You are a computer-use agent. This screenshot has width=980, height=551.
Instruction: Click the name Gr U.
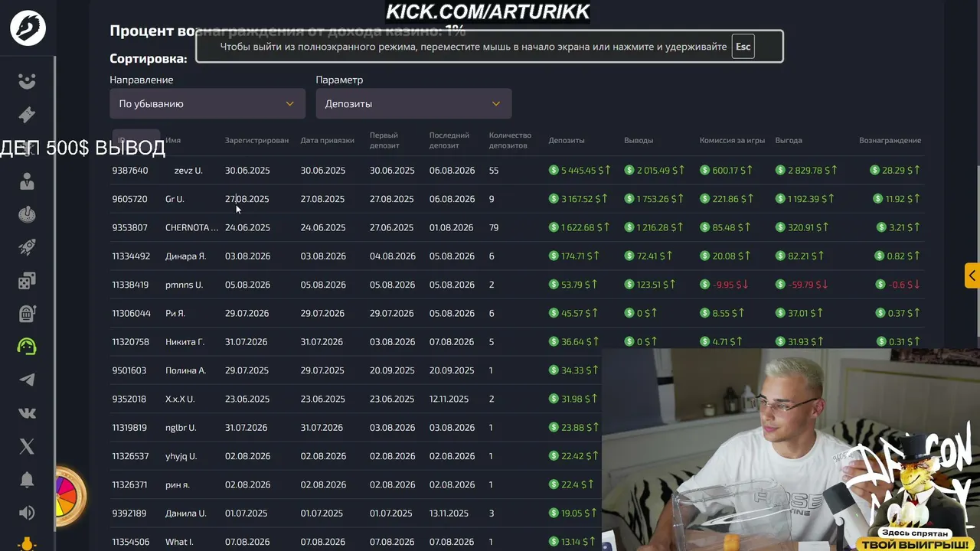coord(175,199)
